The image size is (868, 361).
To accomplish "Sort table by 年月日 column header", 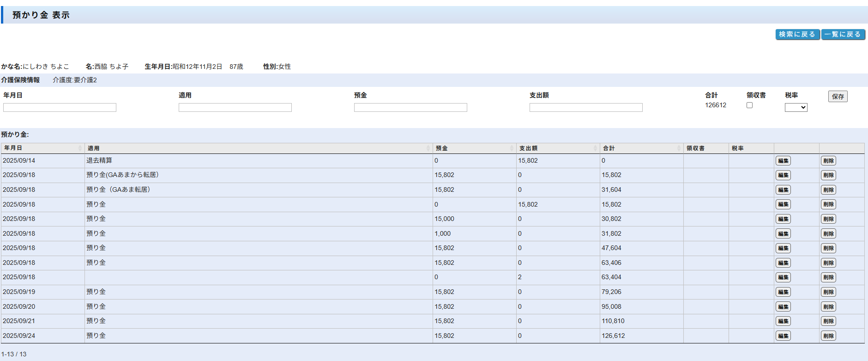I will tap(42, 148).
